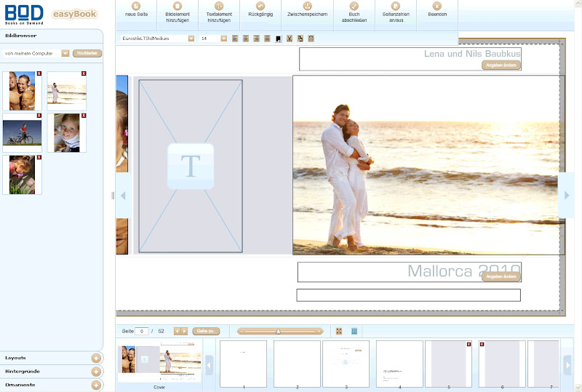
Task: Delete the smiling child thumbnail via X
Action: coord(84,116)
